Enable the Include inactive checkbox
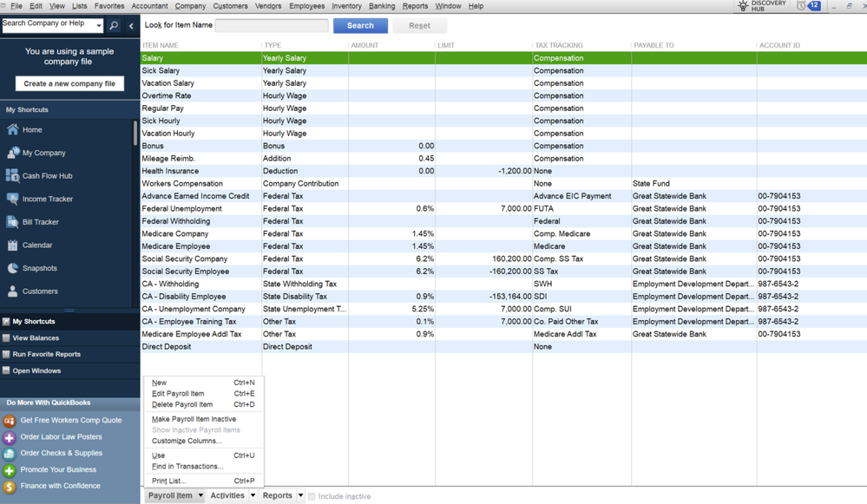The width and height of the screenshot is (867, 504). pyautogui.click(x=312, y=495)
